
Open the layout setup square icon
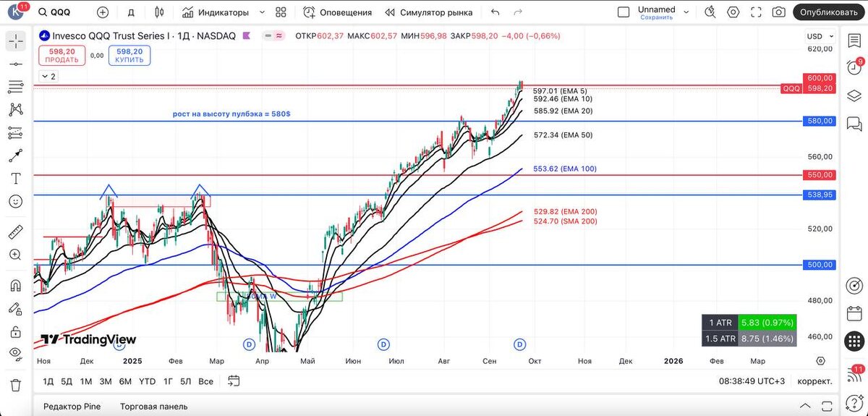[623, 12]
